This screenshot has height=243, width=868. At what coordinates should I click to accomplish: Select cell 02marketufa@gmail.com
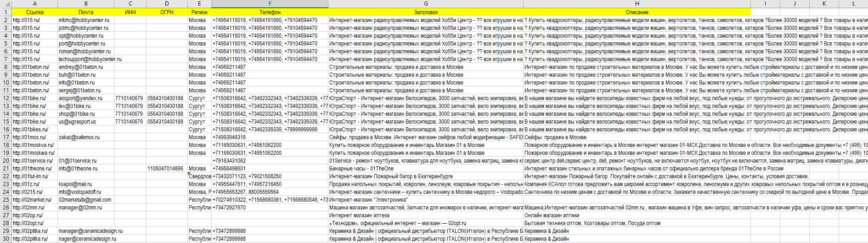pos(85,200)
